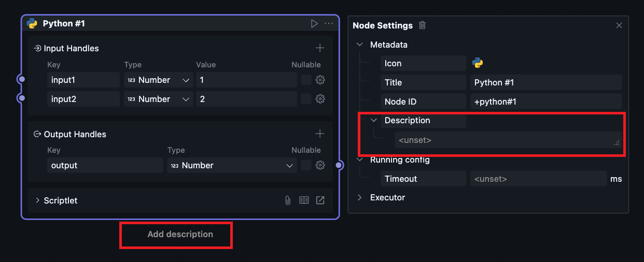Toggle Nullable checkbox for input2

pyautogui.click(x=306, y=99)
